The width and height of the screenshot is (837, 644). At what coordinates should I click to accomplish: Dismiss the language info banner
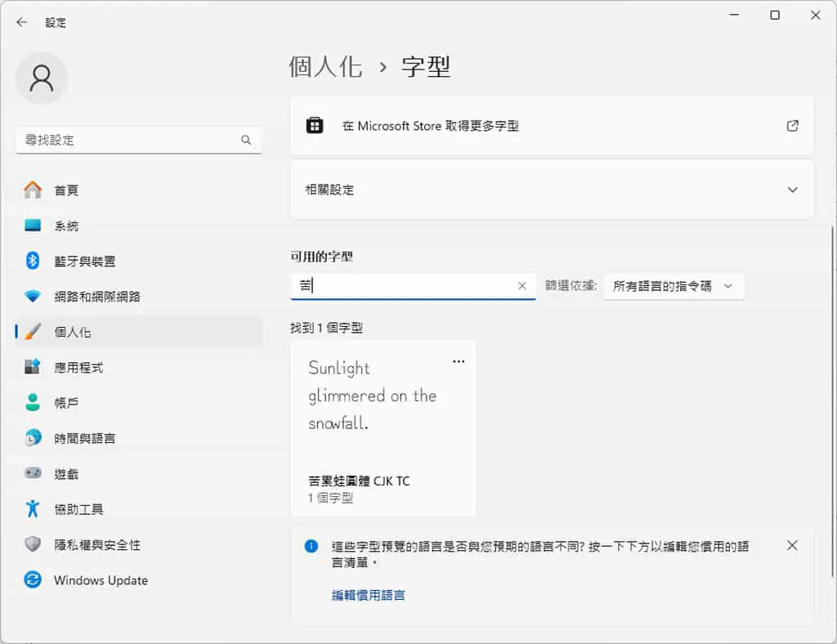pos(792,545)
